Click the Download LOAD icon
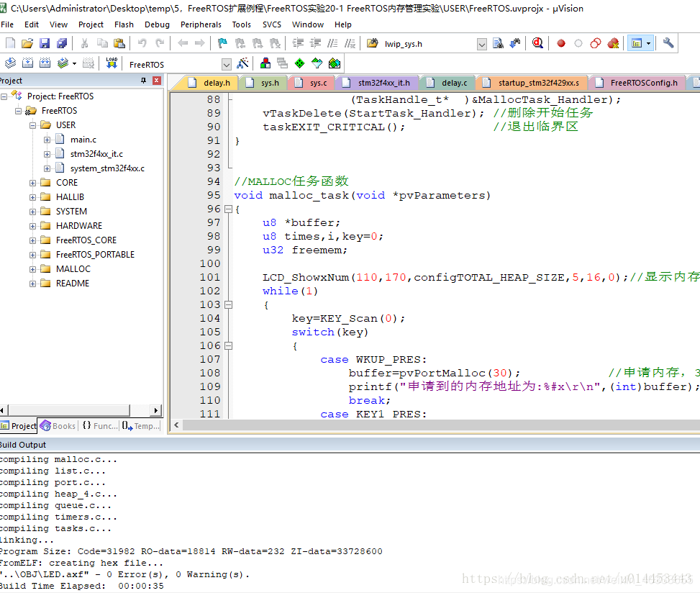This screenshot has width=700, height=593. coord(112,63)
